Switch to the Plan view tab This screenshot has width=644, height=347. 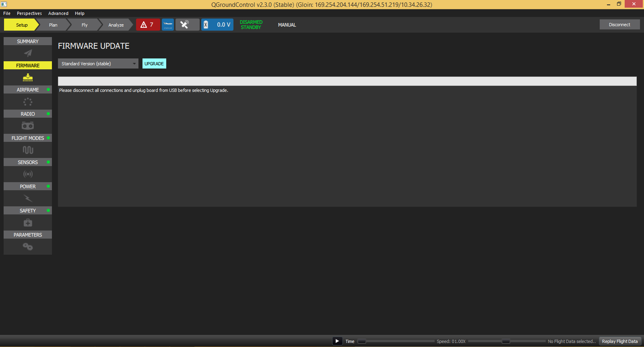click(53, 25)
